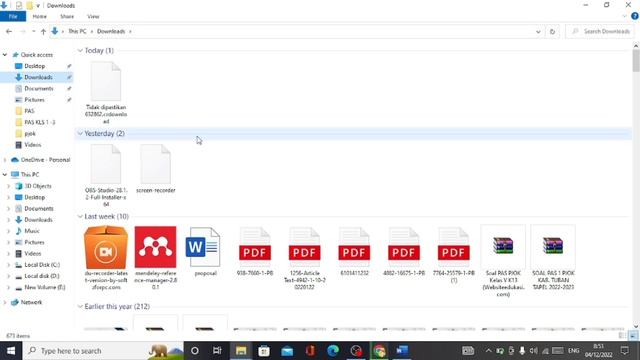Click the Back navigation arrow
This screenshot has width=640, height=360.
click(9, 31)
